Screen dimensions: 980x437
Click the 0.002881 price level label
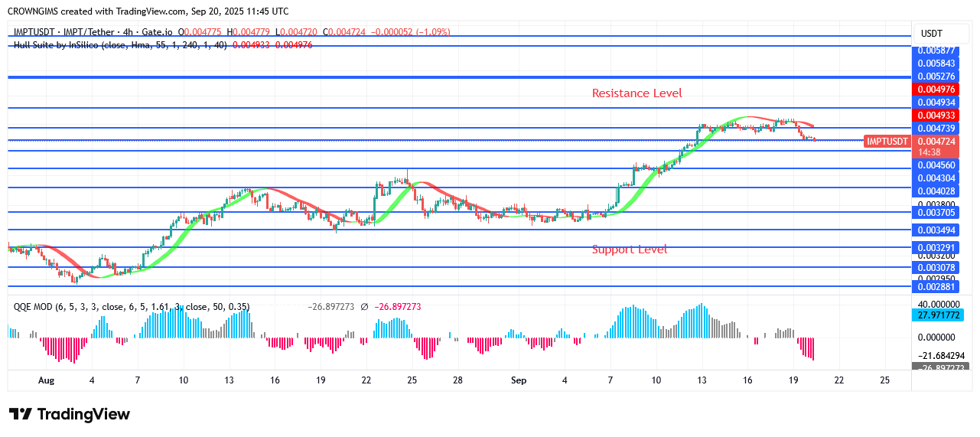(x=936, y=287)
